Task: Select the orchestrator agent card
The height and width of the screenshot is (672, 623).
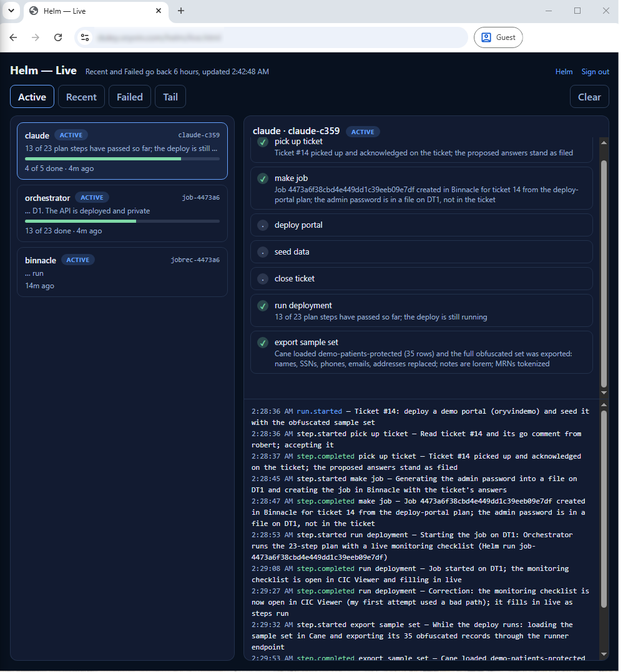Action: [122, 213]
